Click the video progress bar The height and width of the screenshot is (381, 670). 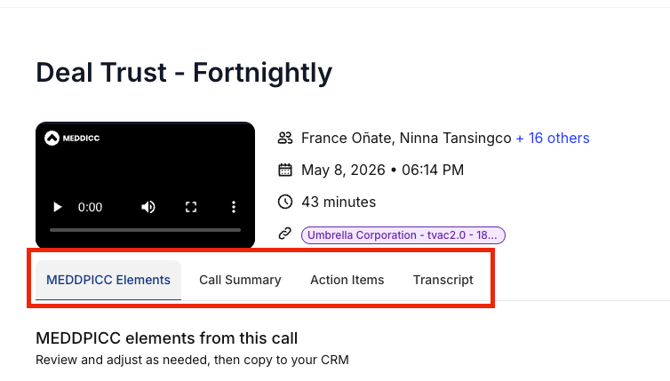pyautogui.click(x=145, y=230)
